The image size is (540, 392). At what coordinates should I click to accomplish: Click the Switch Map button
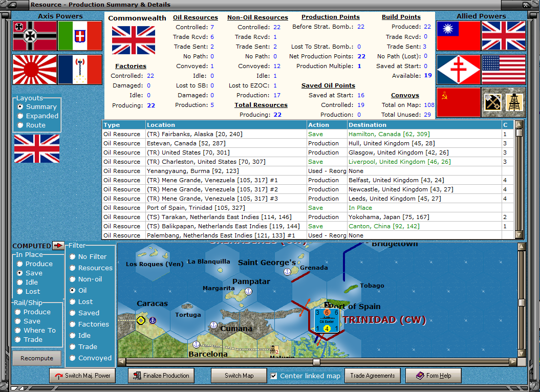click(239, 376)
